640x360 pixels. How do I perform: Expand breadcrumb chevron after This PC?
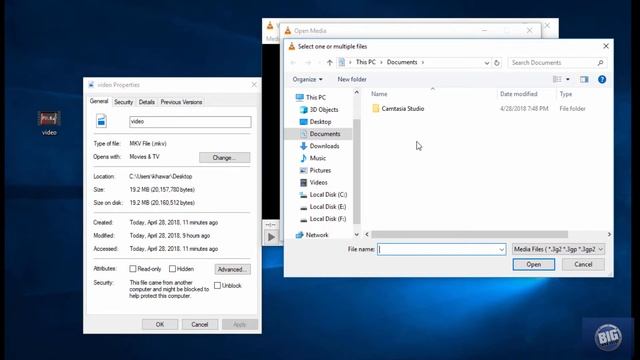pos(381,62)
